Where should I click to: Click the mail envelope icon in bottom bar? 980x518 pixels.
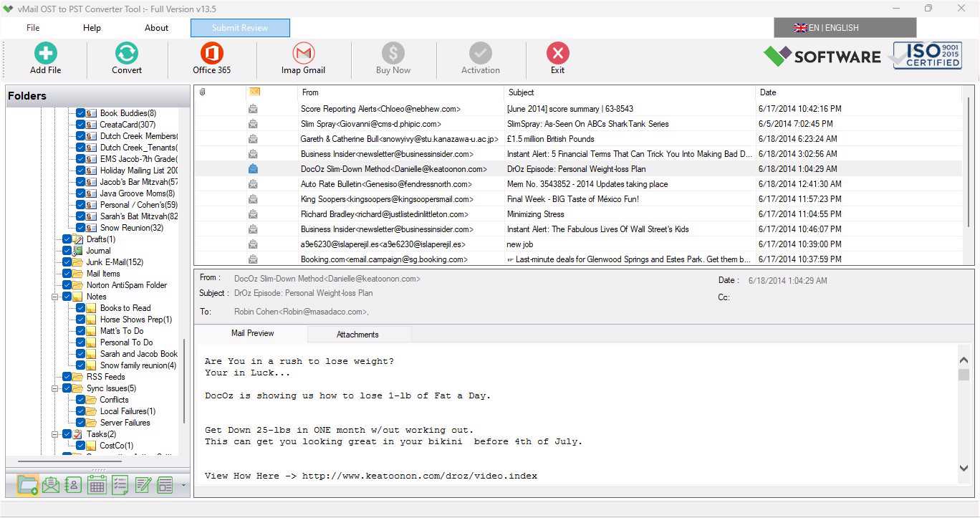[50, 485]
